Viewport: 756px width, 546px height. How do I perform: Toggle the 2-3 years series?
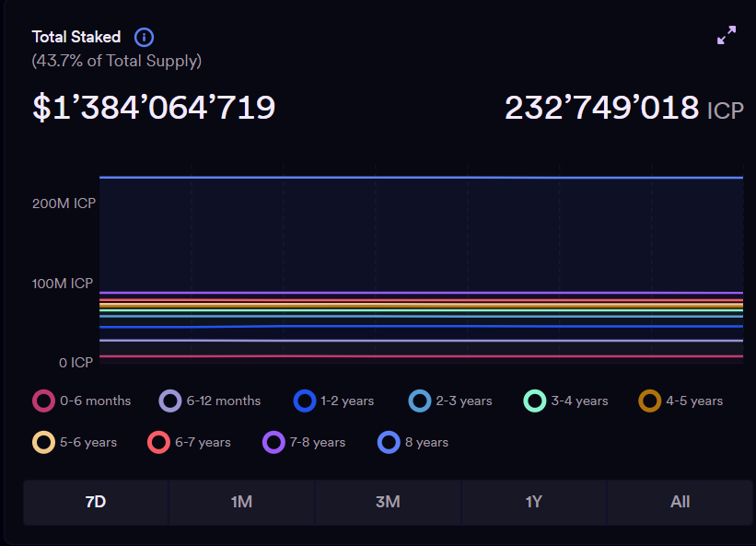click(x=450, y=401)
